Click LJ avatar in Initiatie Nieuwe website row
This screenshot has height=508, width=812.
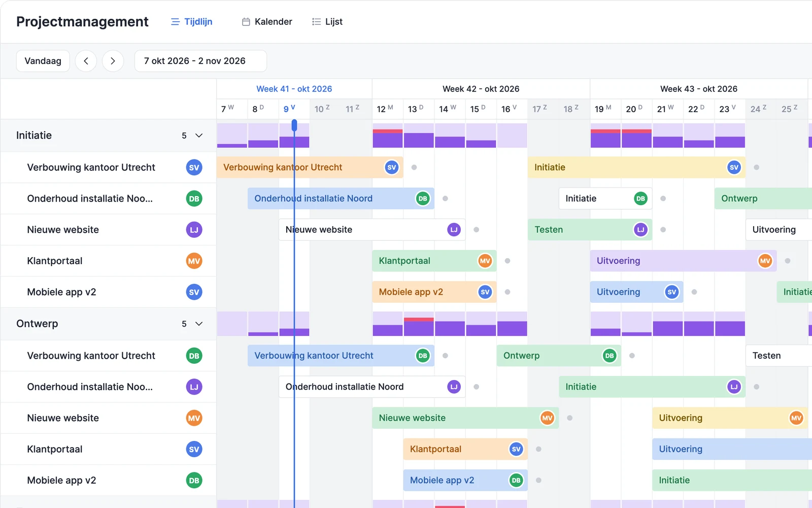click(194, 230)
